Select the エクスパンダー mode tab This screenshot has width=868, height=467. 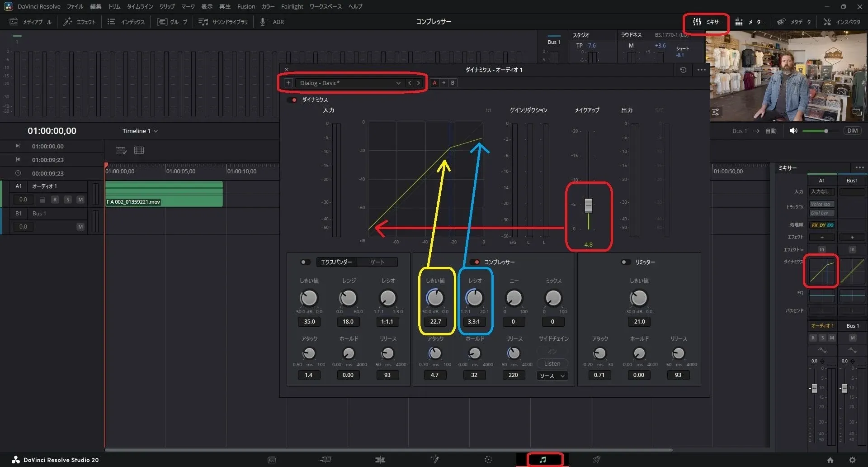[336, 262]
